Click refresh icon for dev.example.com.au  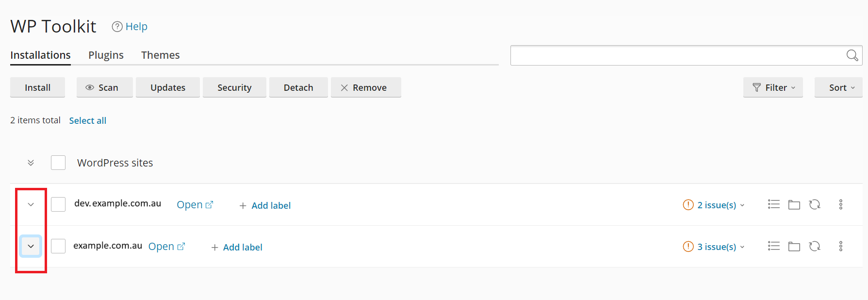tap(815, 204)
